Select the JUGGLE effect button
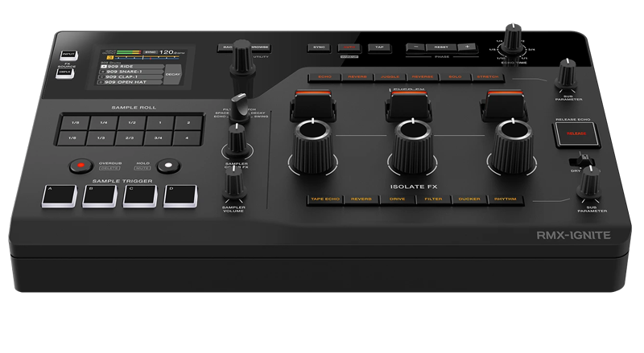Image resolution: width=644 pixels, height=353 pixels. click(x=390, y=76)
